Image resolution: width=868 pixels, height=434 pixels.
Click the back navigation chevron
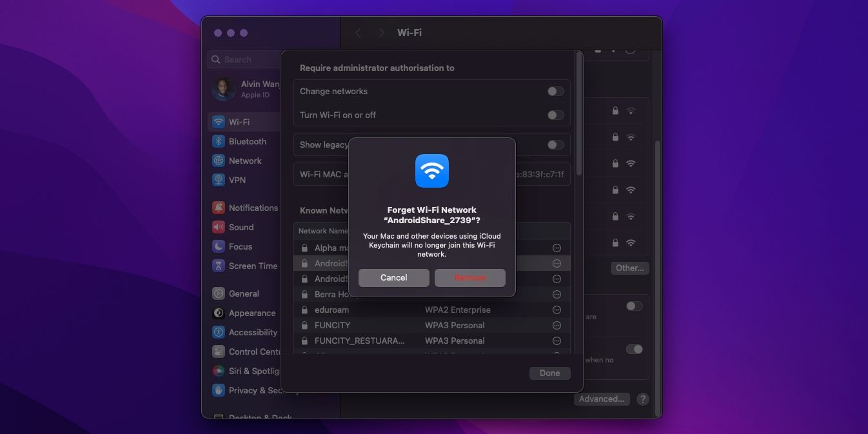click(358, 32)
